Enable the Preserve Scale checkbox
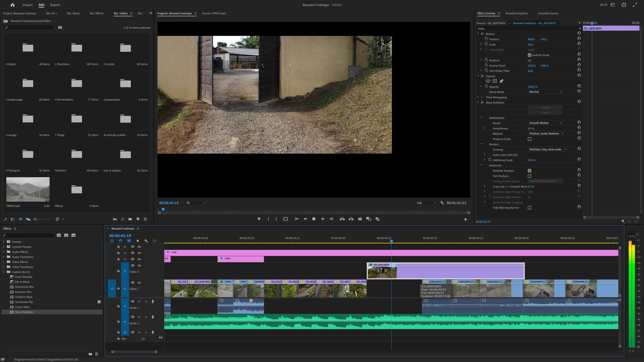The height and width of the screenshot is (362, 644). coord(530,139)
